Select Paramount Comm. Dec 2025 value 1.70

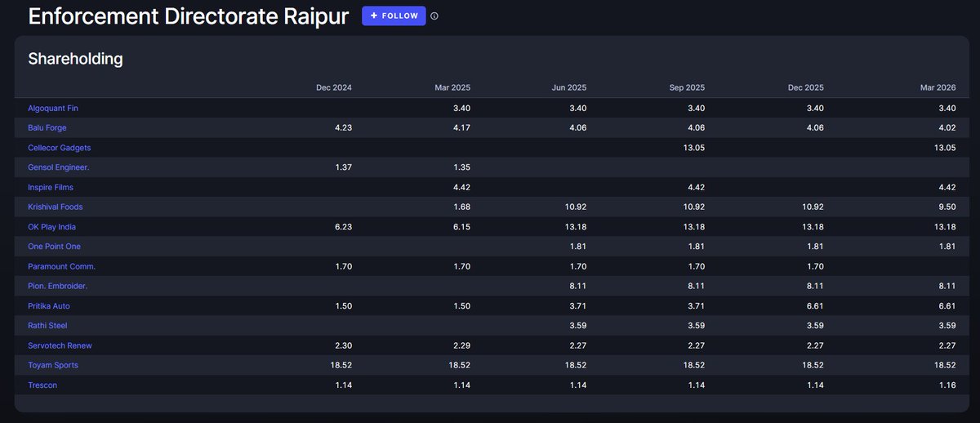pos(816,266)
